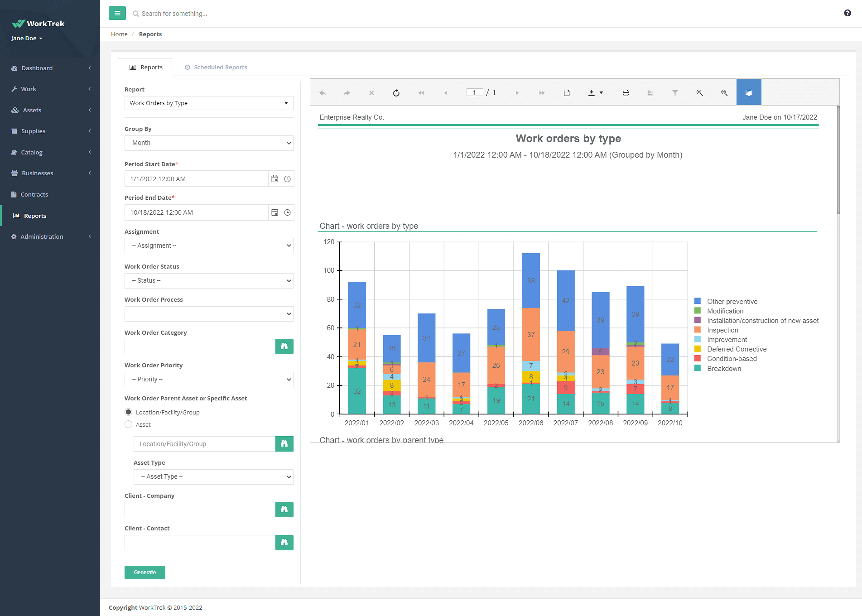The height and width of the screenshot is (616, 862).
Task: Click the zoom in magnifier icon
Action: tap(699, 93)
